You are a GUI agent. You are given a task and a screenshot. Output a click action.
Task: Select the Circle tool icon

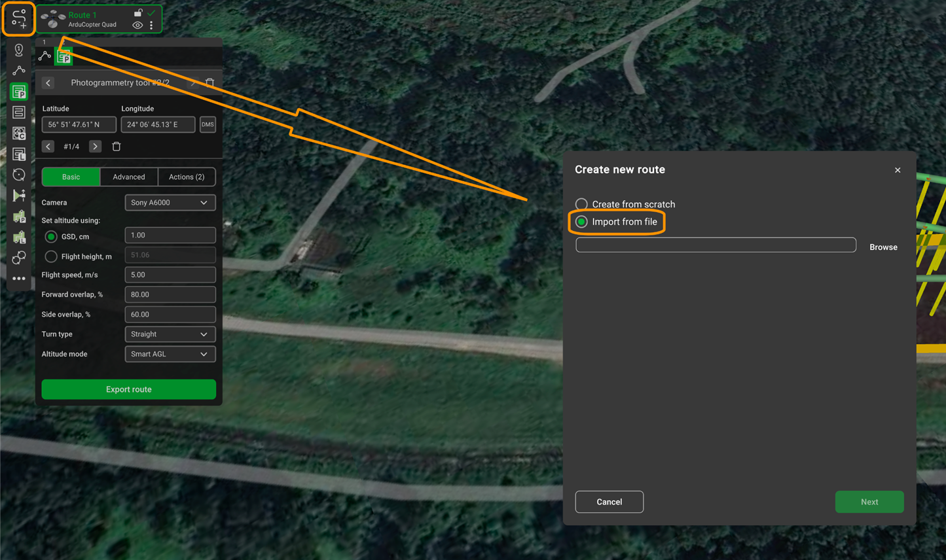(x=19, y=175)
